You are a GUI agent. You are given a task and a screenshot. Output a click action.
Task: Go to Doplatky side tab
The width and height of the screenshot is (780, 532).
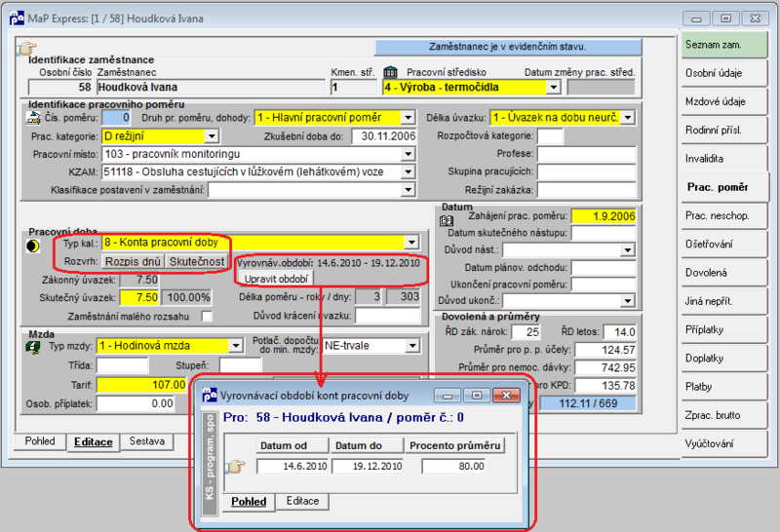tap(724, 358)
